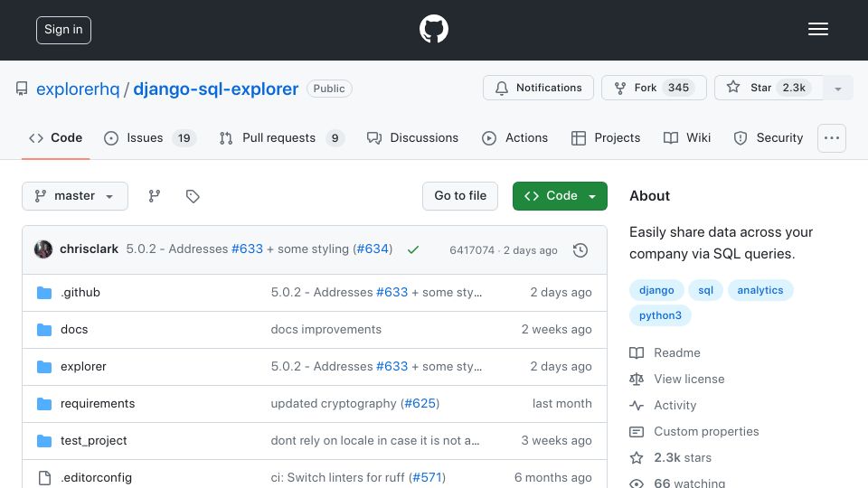
Task: Open the docs folder
Action: click(x=74, y=329)
